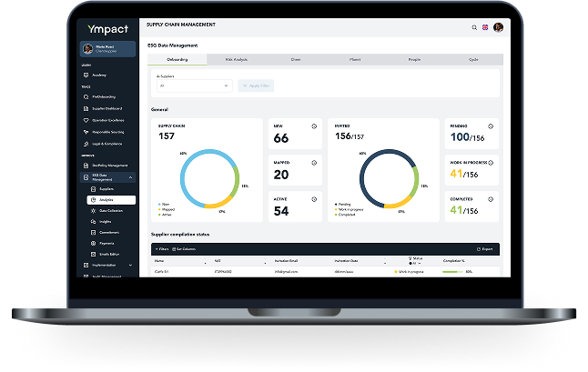
Task: Open Responsible Sourcing sidebar item
Action: tap(109, 132)
